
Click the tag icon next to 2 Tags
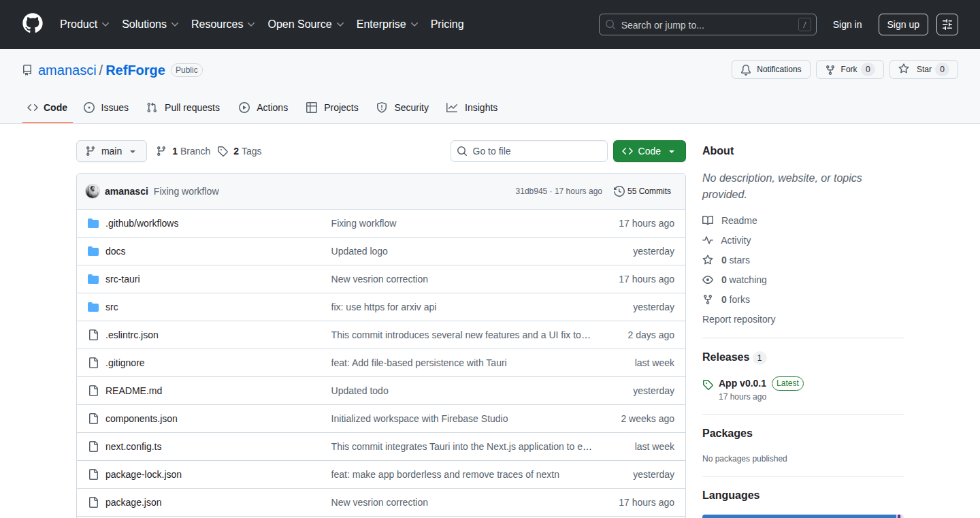tap(223, 151)
